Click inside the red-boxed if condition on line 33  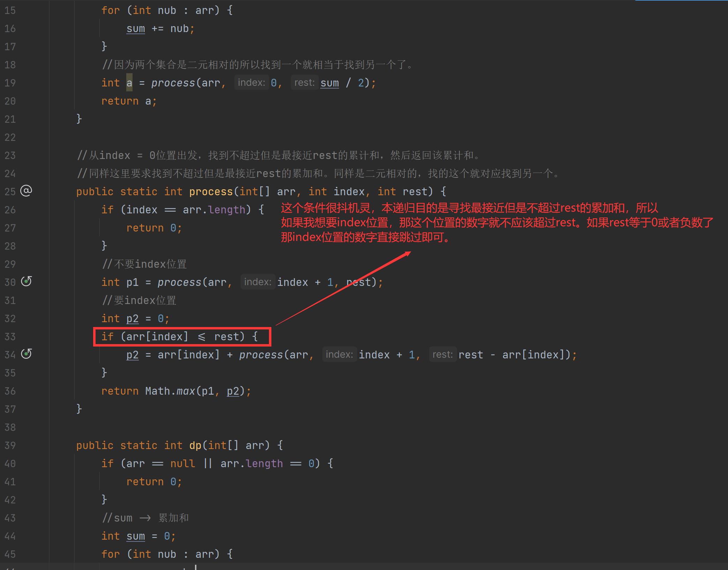181,337
